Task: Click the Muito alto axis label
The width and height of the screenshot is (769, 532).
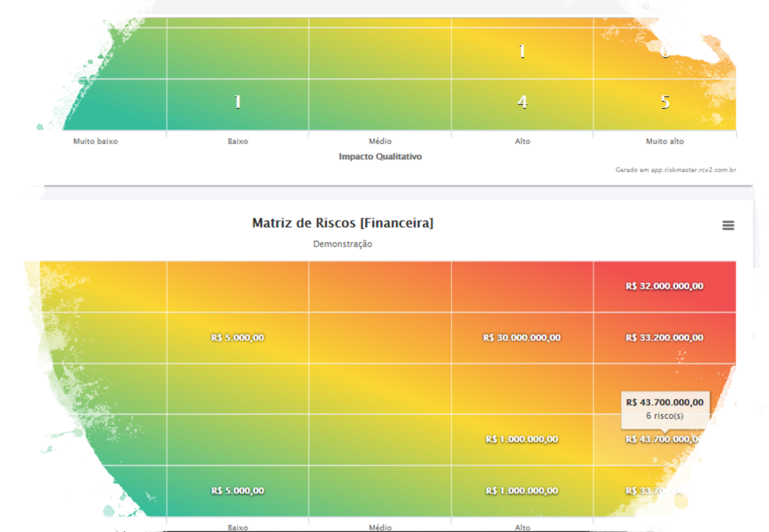Action: pos(665,141)
